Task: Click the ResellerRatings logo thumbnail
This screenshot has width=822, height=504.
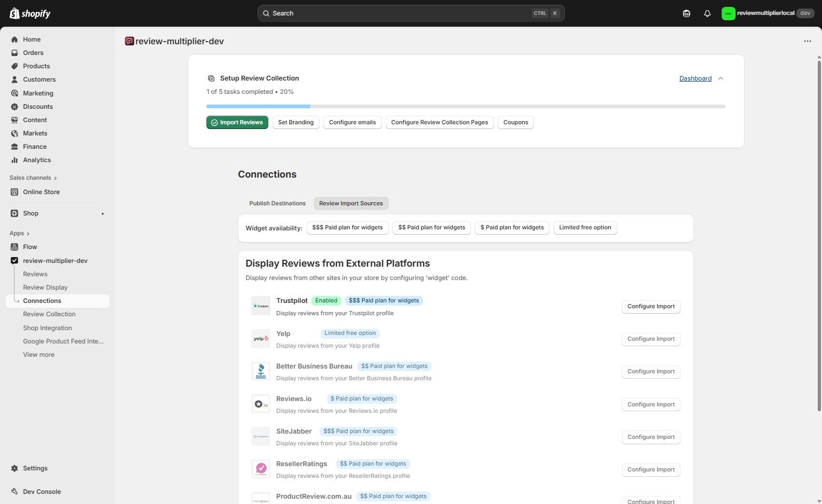Action: tap(261, 469)
